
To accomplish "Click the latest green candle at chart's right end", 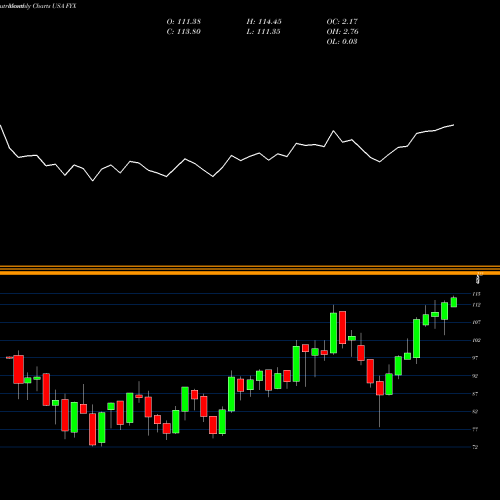I will click(x=454, y=302).
